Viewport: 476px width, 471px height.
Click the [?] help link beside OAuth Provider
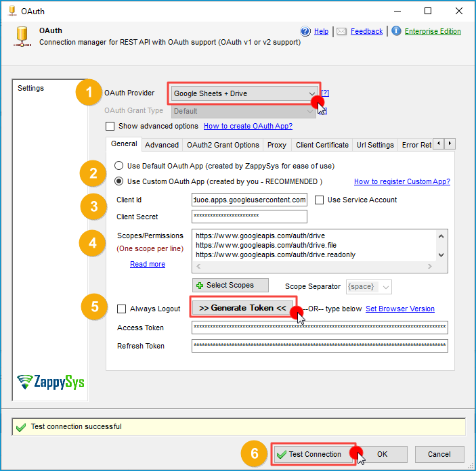(x=325, y=93)
